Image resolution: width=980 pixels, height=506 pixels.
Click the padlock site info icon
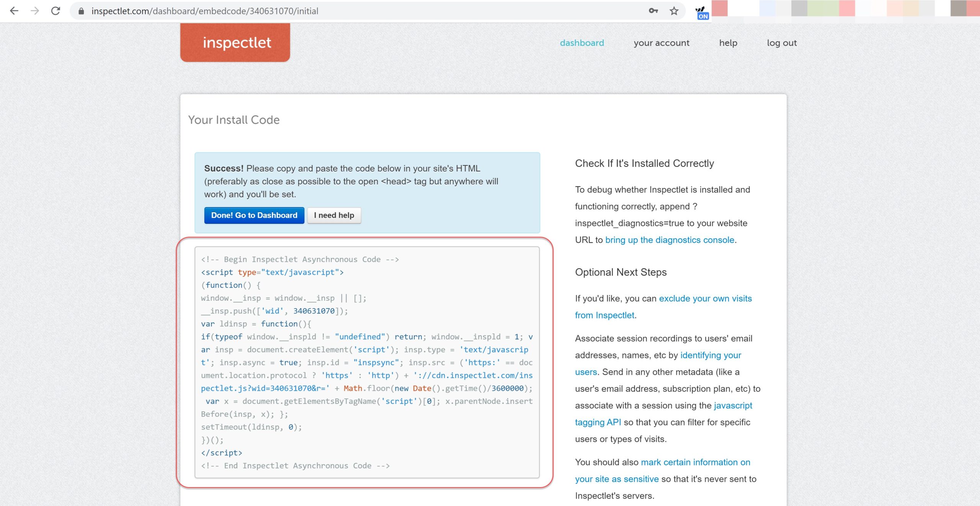point(81,11)
